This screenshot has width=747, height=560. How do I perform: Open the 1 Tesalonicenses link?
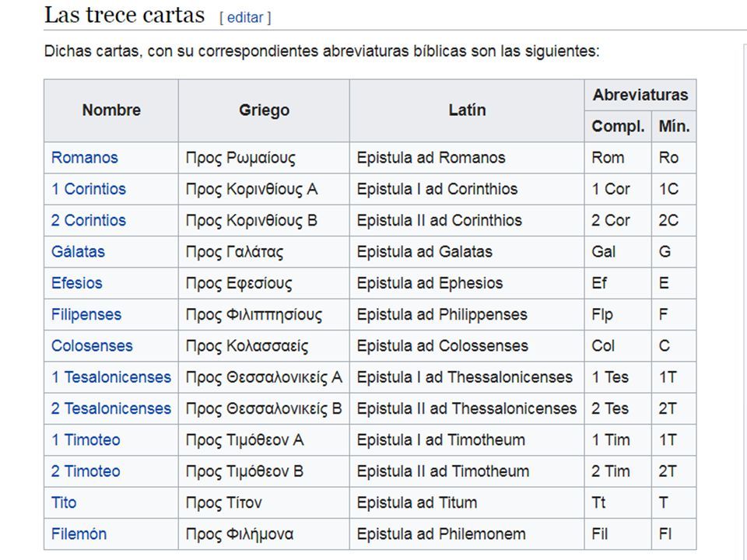click(x=111, y=378)
